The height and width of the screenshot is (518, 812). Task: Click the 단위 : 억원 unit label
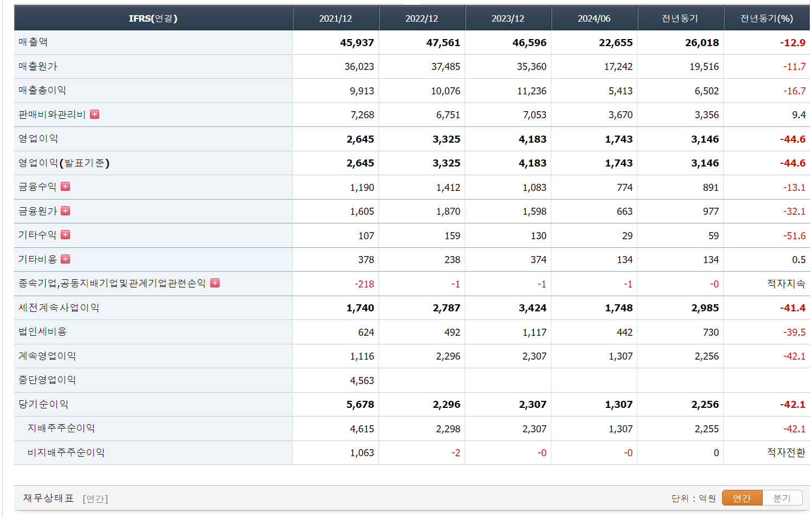[x=694, y=498]
